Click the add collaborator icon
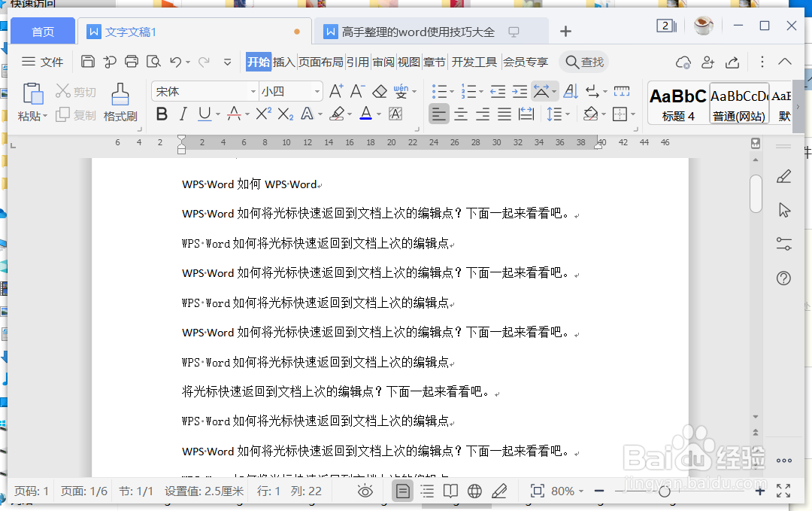Image resolution: width=812 pixels, height=511 pixels. (707, 62)
